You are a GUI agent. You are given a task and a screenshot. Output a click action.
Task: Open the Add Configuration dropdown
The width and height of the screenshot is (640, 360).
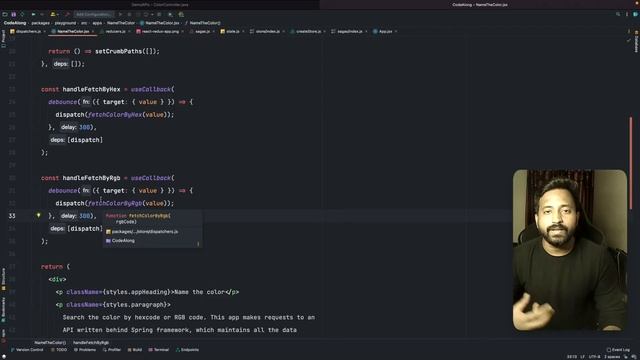coord(93,14)
